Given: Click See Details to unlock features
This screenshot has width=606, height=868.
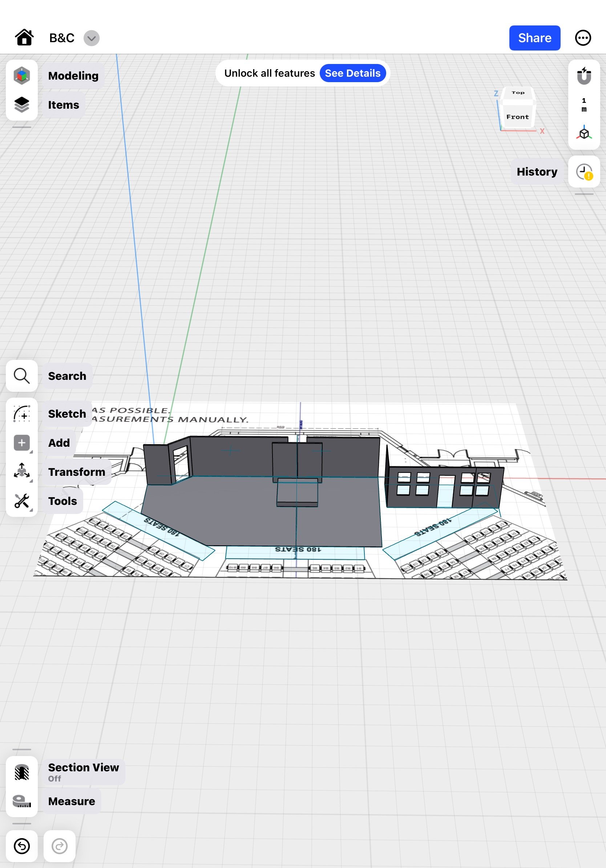Looking at the screenshot, I should pos(352,73).
